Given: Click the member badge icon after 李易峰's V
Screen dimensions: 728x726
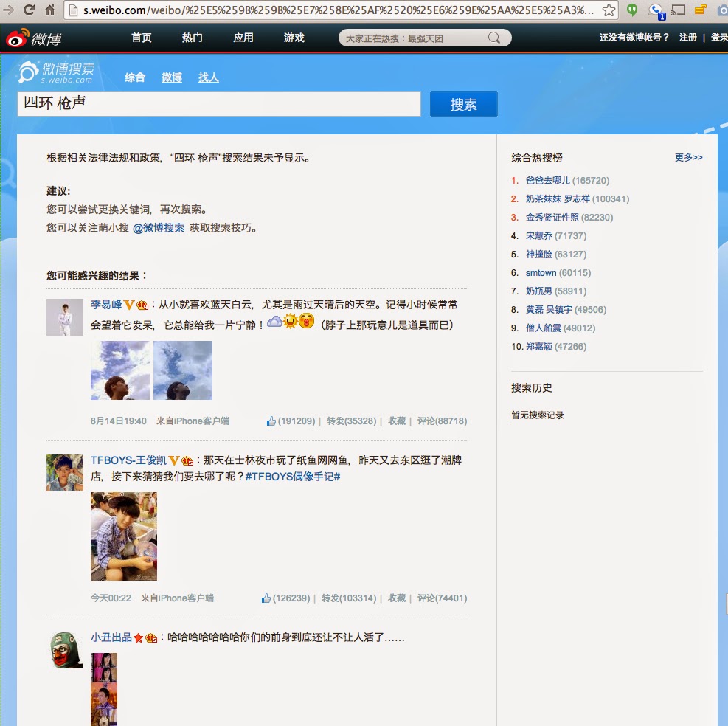Looking at the screenshot, I should 142,305.
